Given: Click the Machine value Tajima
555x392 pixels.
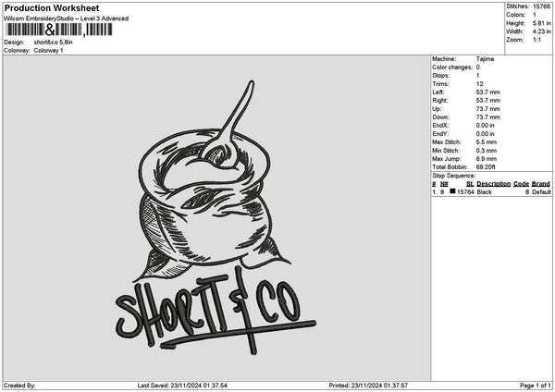Looking at the screenshot, I should tap(484, 58).
